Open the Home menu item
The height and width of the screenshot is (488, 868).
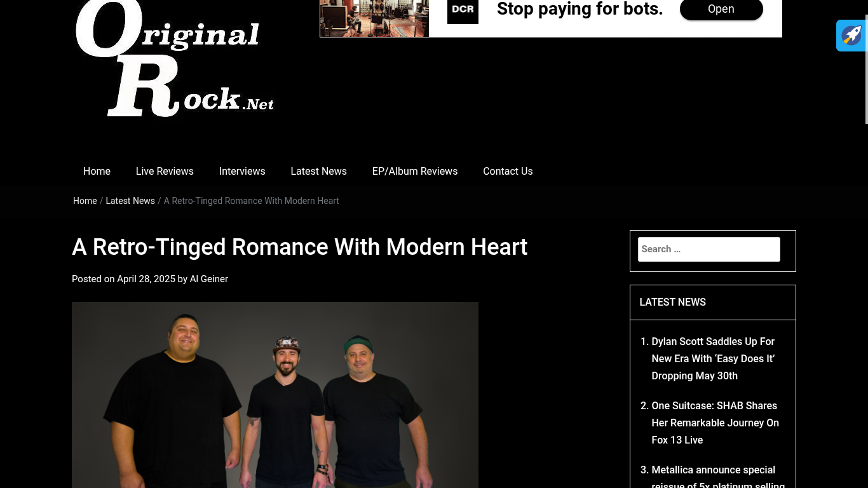click(97, 171)
